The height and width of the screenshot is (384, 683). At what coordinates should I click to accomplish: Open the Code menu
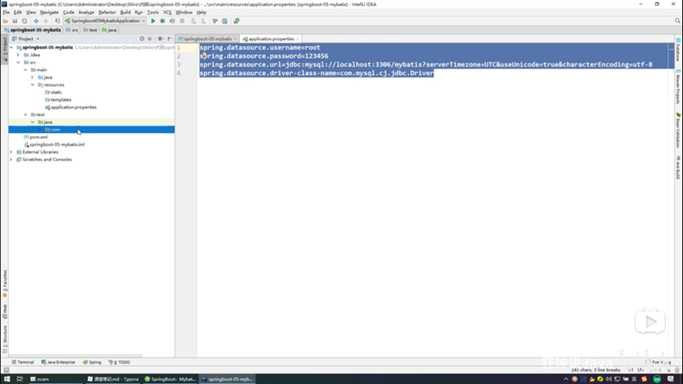pos(69,12)
